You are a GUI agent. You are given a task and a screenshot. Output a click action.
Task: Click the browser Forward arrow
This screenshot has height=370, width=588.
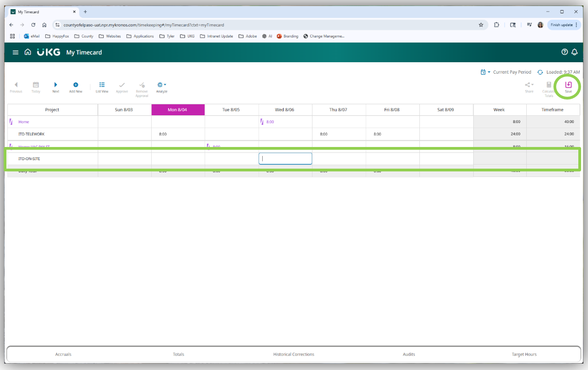pos(23,25)
